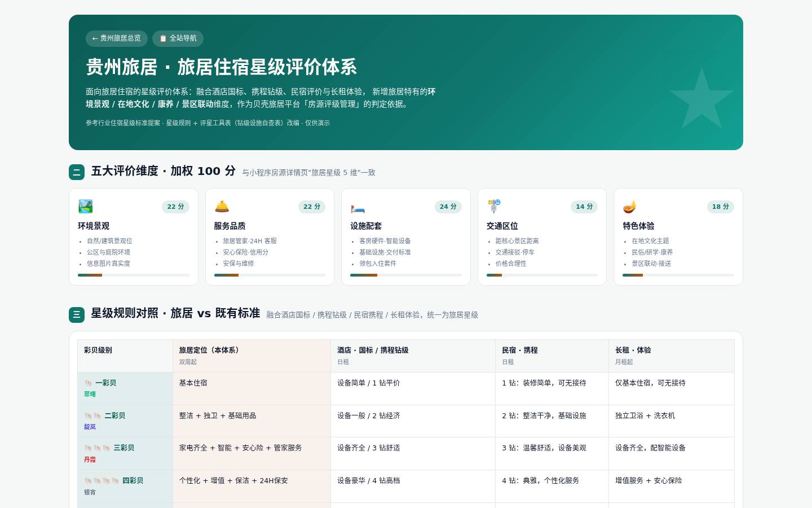The image size is (812, 508).
Task: Click cell 3 钻：温馨舒适，设备美观
Action: [552, 454]
